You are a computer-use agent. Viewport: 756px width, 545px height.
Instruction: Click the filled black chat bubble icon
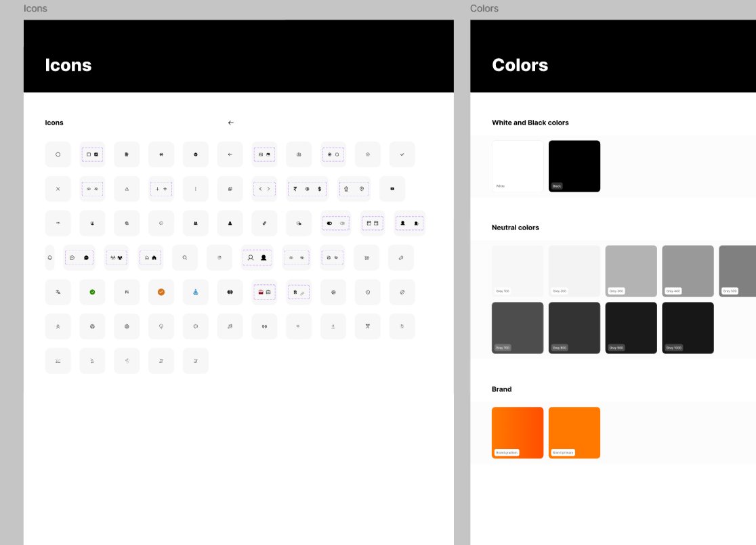click(86, 258)
